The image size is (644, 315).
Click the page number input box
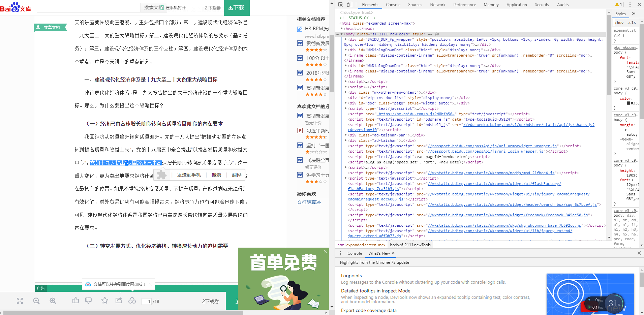tap(147, 301)
